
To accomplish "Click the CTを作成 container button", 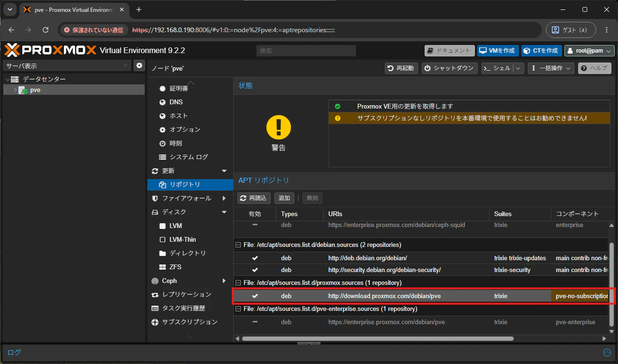I will tap(541, 51).
